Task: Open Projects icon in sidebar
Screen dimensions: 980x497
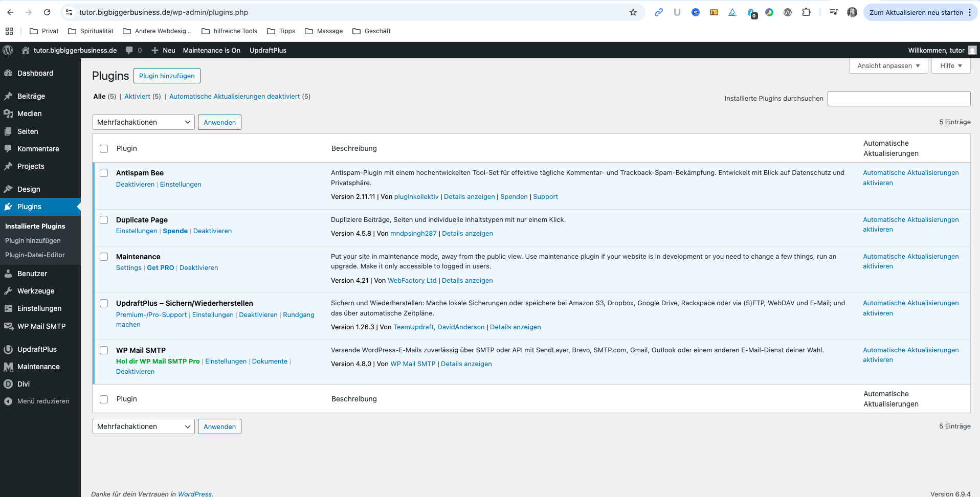Action: point(8,166)
